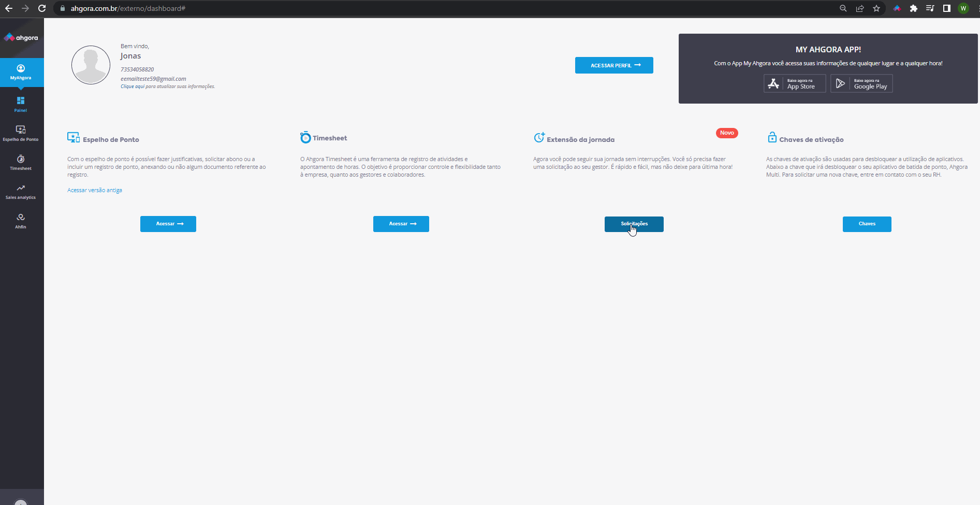Screen dimensions: 980x505
Task: Click the site security lock icon
Action: 63,8
